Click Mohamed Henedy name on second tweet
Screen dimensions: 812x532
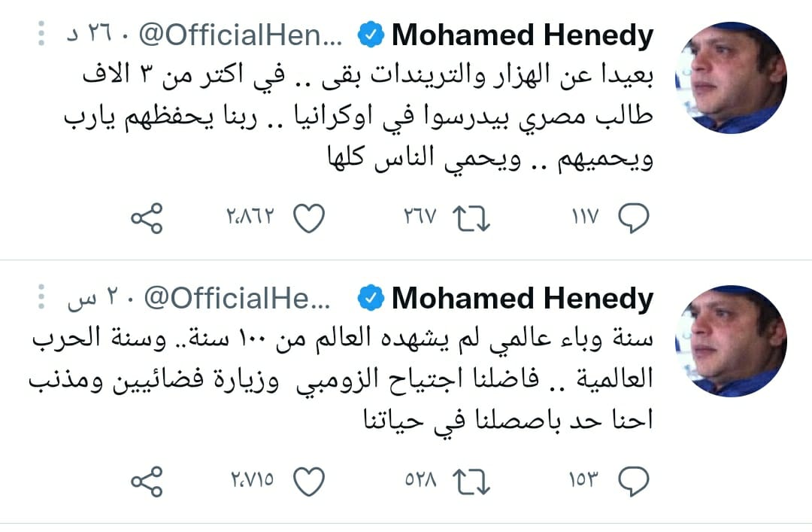point(522,299)
